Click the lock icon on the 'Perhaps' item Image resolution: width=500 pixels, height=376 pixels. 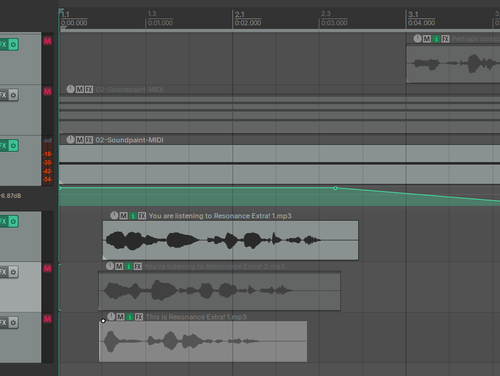(417, 39)
